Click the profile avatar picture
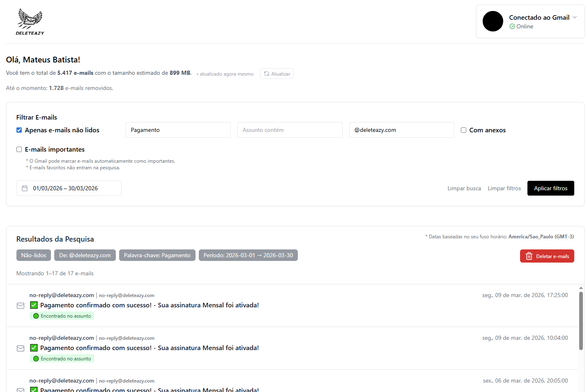Screen dimensions: 587x392 click(493, 21)
